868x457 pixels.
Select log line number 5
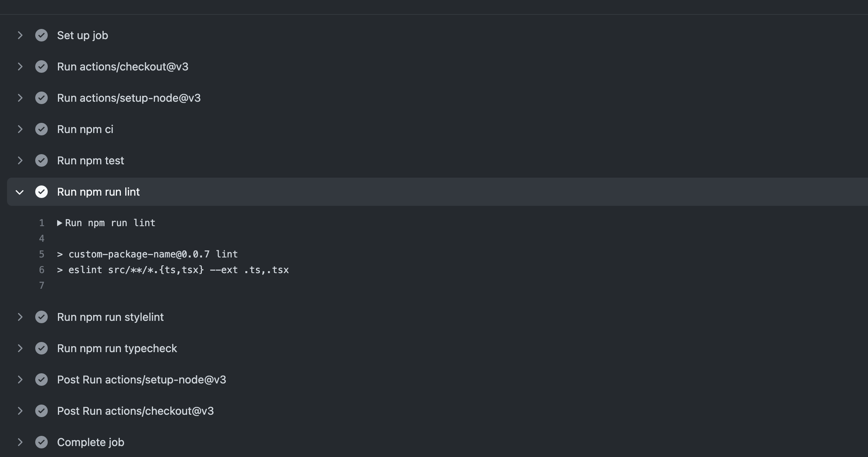point(41,254)
